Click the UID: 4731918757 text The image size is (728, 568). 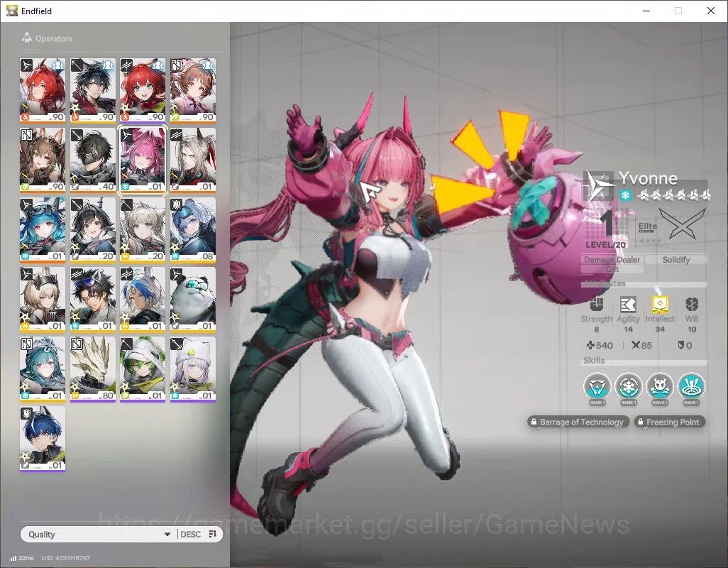coord(65,558)
